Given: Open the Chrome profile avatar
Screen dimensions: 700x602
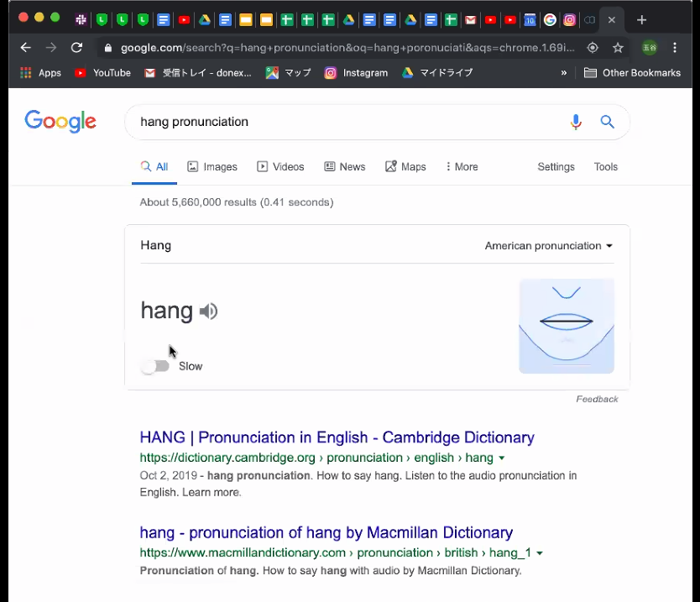Looking at the screenshot, I should click(x=650, y=48).
